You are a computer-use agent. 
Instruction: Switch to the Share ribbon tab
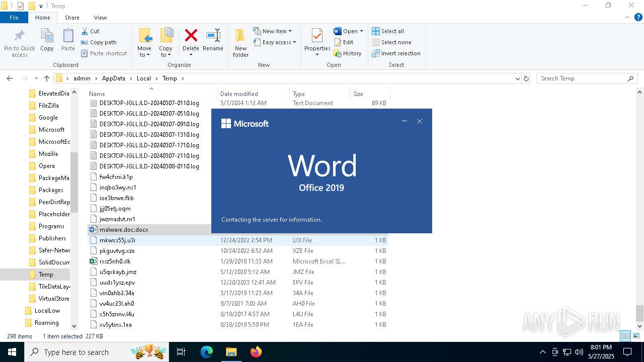pos(72,18)
